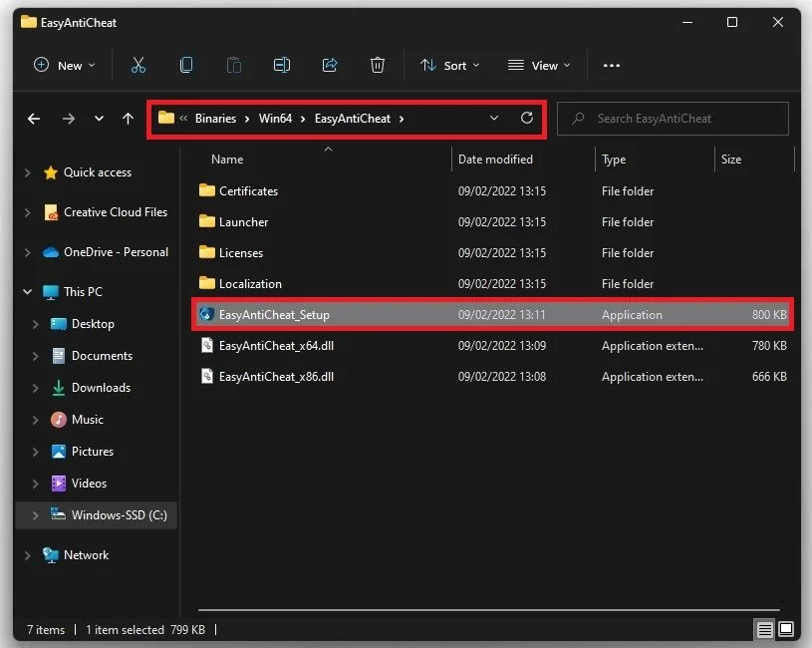Click the Launcher folder icon
812x648 pixels.
[x=206, y=221]
